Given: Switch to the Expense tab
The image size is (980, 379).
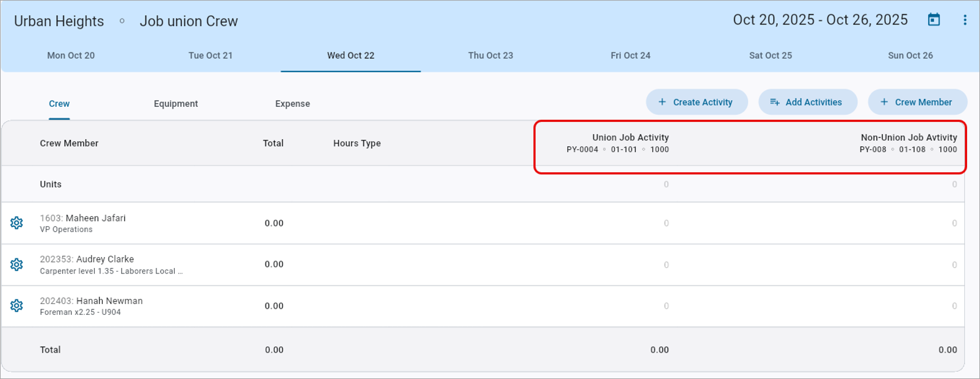Looking at the screenshot, I should pos(292,104).
